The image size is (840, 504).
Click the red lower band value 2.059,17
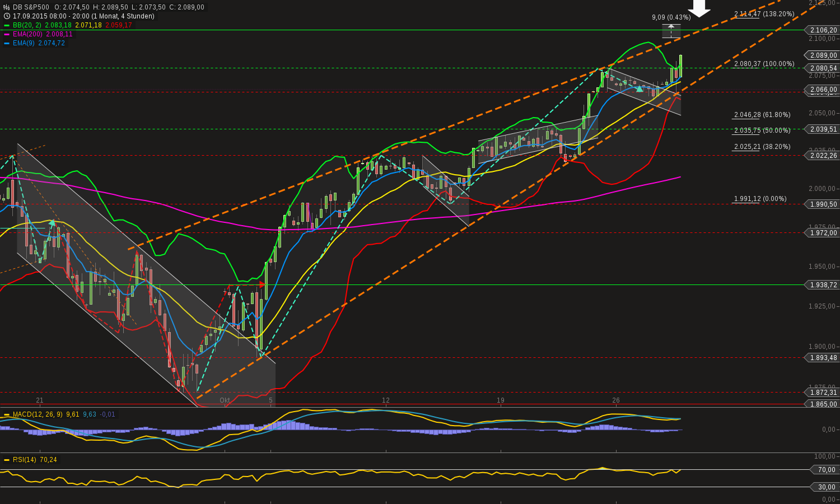coord(118,25)
